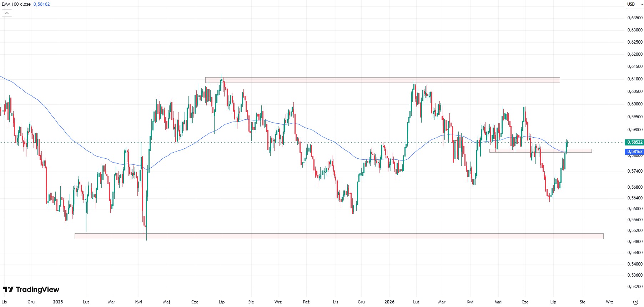The width and height of the screenshot is (644, 307).
Task: Click the 0,62500 price axis label
Action: tap(635, 42)
